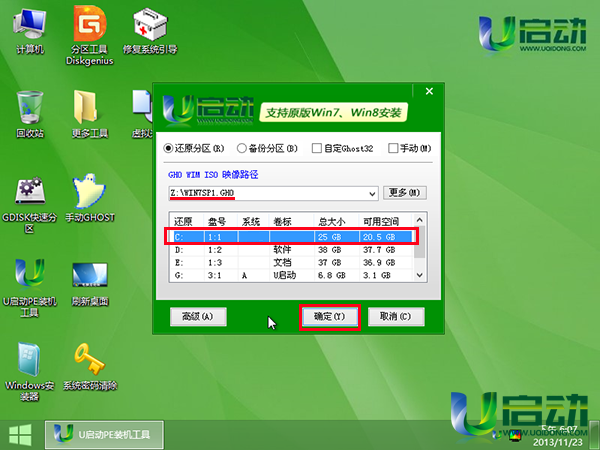Screen dimensions: 600x450
Task: Launch the GDISK快速分区 tool icon
Action: [x=29, y=192]
